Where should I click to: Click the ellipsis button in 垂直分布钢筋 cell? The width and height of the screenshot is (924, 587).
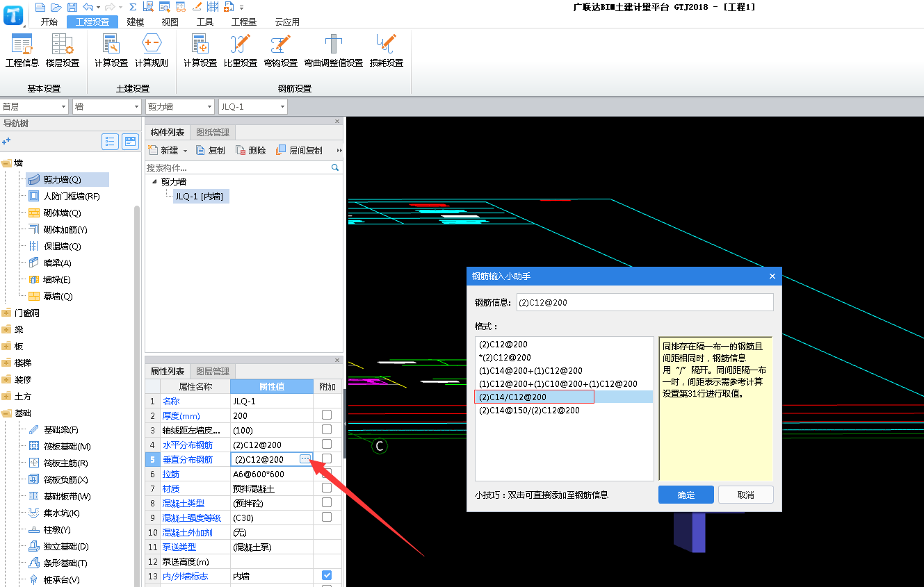point(305,458)
